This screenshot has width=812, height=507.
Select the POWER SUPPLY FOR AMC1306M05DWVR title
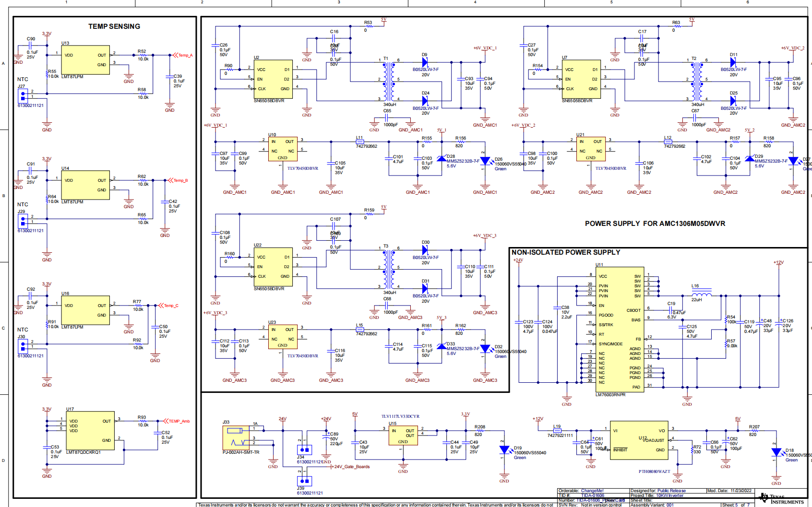point(655,224)
